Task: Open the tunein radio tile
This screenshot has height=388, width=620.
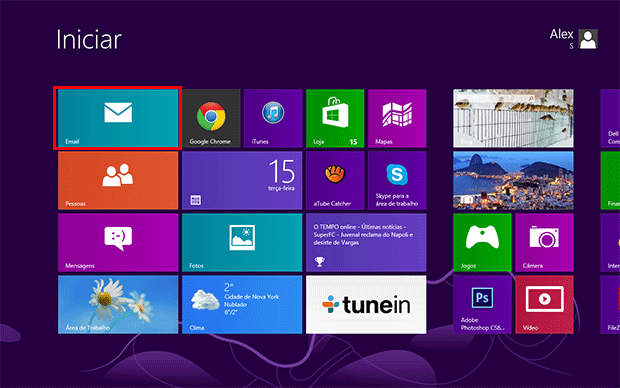Action: (366, 305)
